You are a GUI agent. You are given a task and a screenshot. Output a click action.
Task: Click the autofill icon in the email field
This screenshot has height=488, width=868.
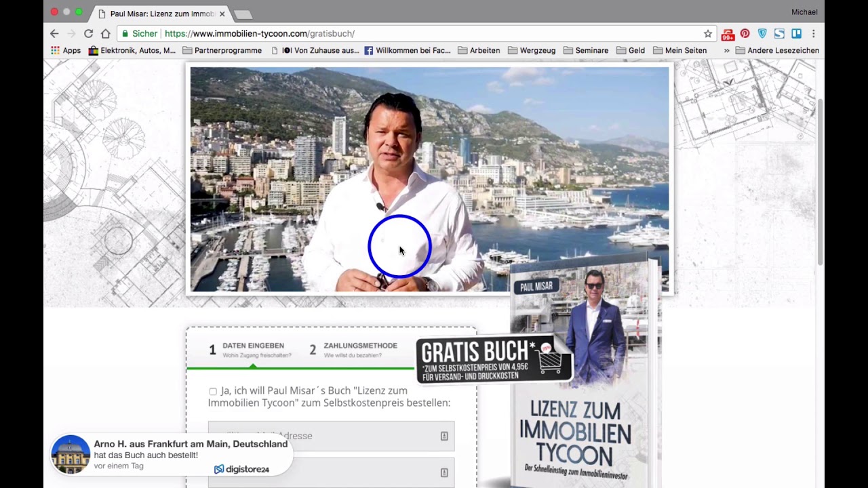click(x=444, y=436)
